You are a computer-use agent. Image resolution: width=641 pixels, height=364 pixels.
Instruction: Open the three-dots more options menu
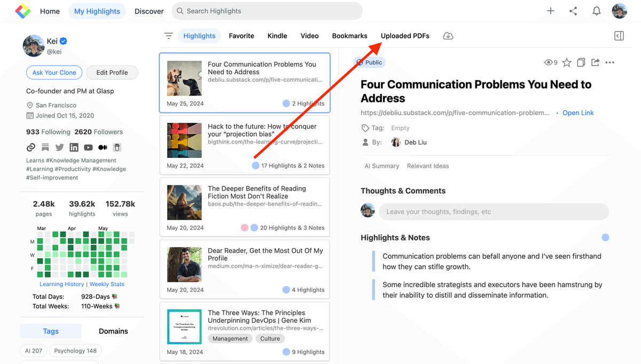[610, 62]
